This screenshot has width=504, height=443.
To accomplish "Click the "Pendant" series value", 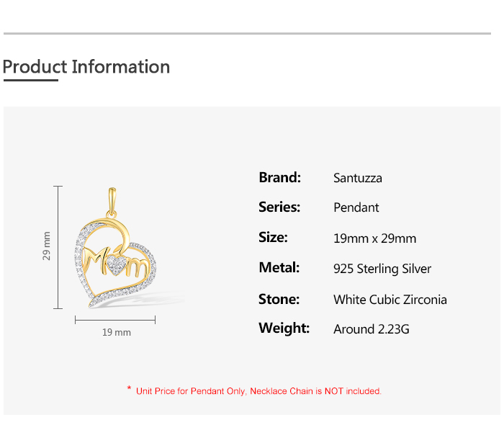I will coord(356,207).
